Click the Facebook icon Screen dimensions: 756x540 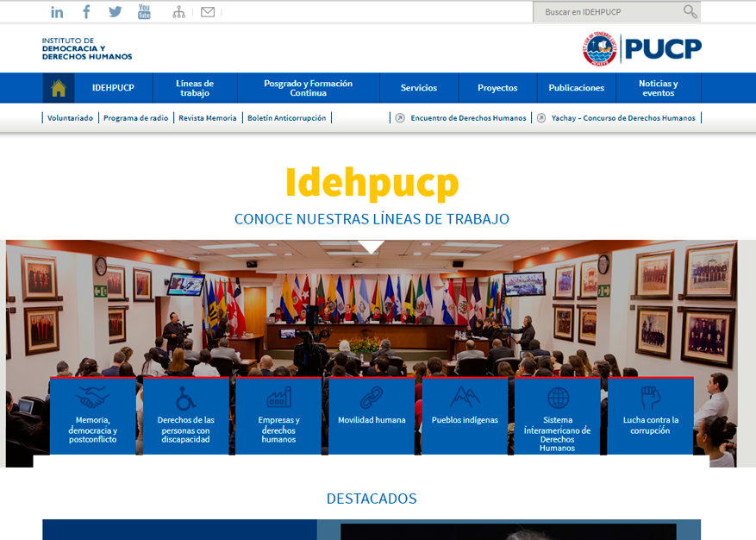pyautogui.click(x=86, y=11)
